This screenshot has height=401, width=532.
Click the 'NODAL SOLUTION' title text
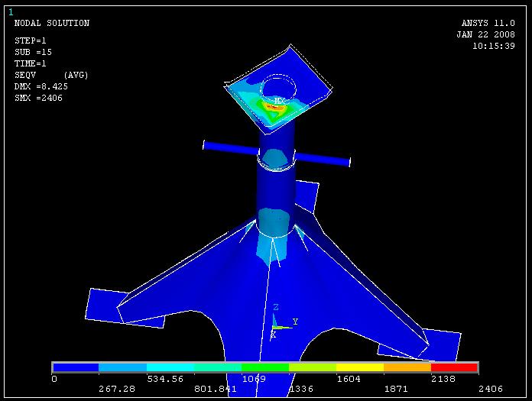52,23
